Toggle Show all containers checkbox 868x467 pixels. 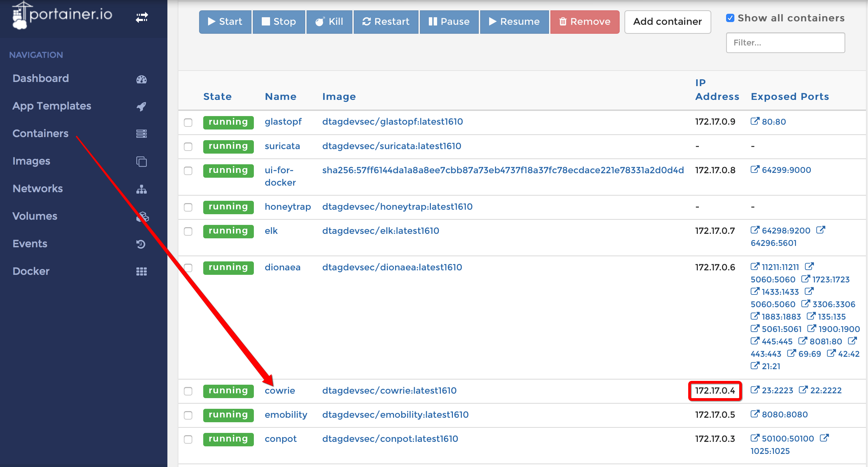730,18
